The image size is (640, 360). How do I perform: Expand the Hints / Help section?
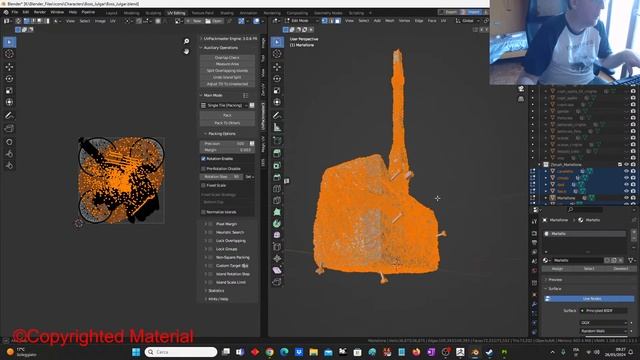point(218,299)
